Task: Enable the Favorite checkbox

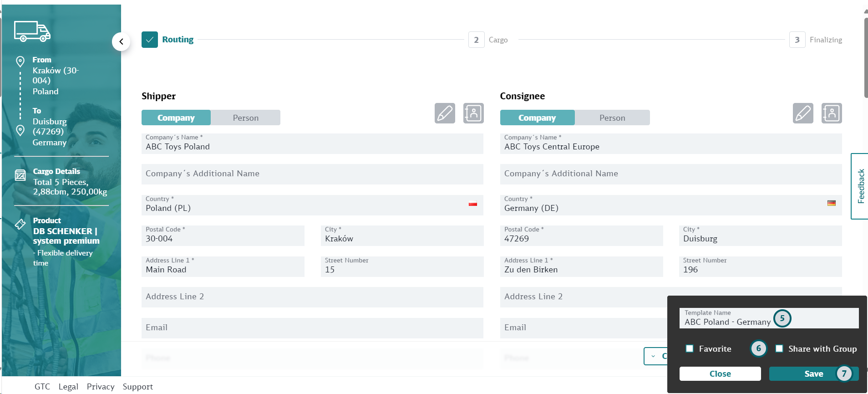Action: 690,348
